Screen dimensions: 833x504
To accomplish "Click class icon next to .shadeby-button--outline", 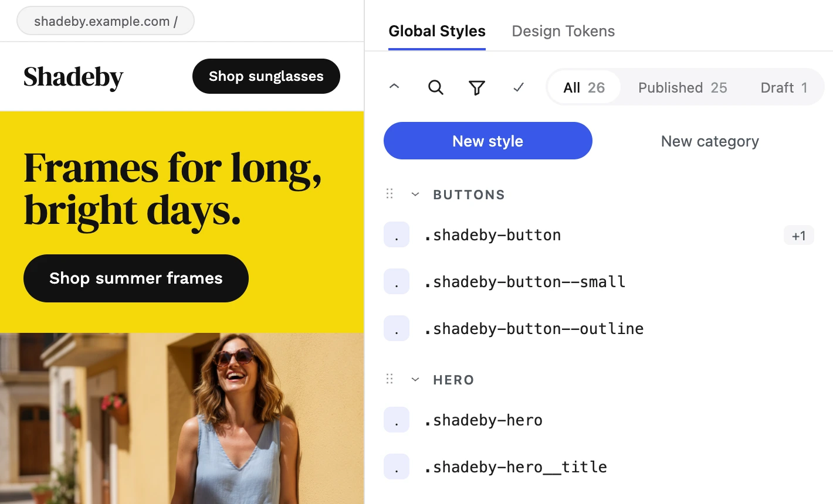I will (x=397, y=329).
